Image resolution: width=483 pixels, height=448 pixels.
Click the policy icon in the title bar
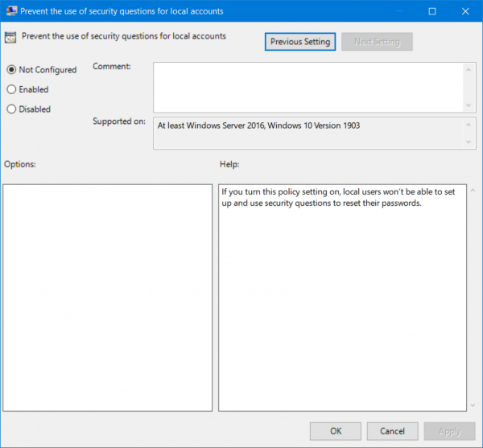click(x=12, y=11)
